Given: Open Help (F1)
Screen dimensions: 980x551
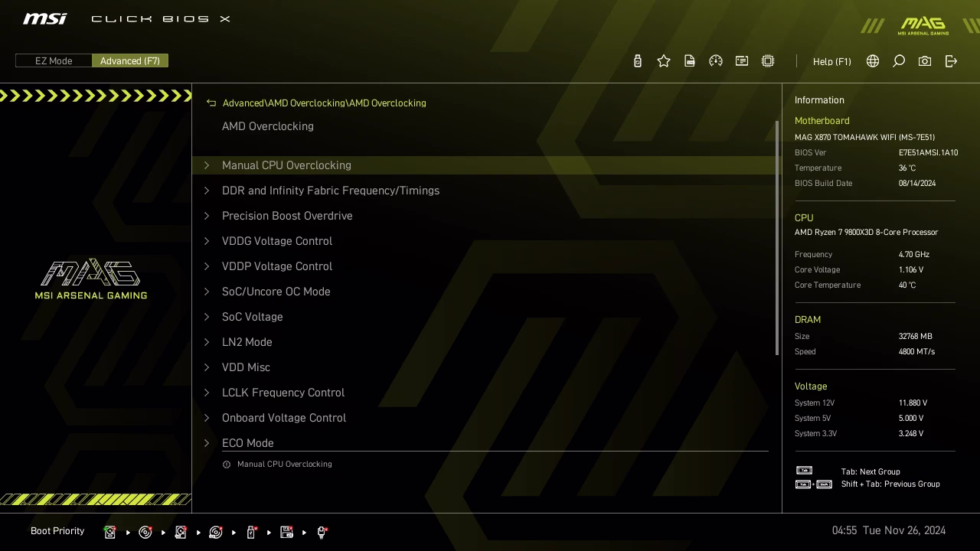Looking at the screenshot, I should [832, 61].
